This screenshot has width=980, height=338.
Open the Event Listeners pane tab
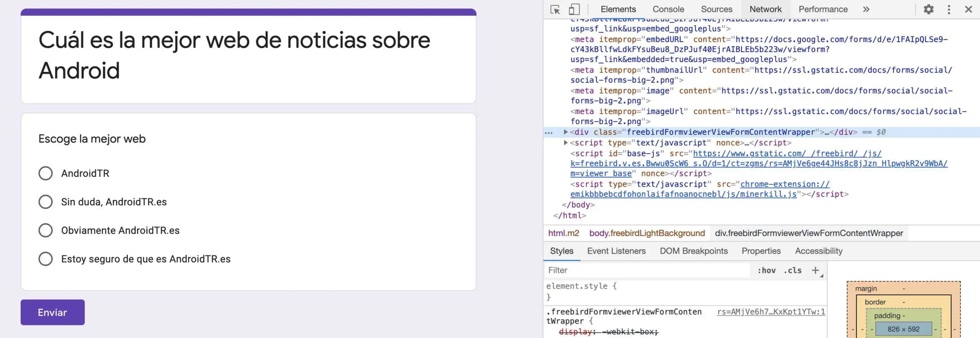(616, 251)
